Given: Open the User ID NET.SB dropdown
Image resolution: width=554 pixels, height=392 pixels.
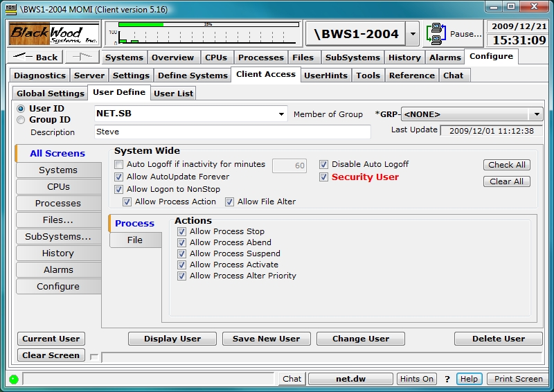Looking at the screenshot, I should point(281,114).
